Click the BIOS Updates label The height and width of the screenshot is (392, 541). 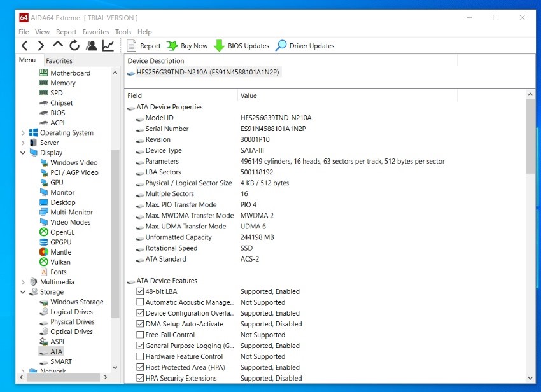(248, 46)
